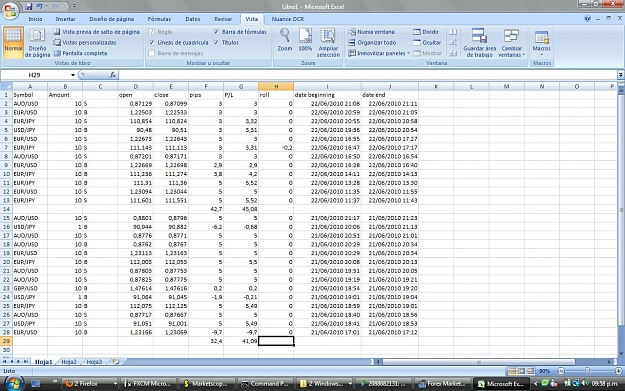Open Windows Explorer taskbar group dropdown
625x391 pixels.
350,384
